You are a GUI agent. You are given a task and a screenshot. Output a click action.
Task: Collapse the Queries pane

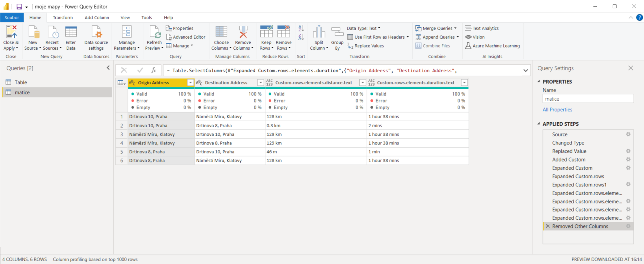coord(108,68)
